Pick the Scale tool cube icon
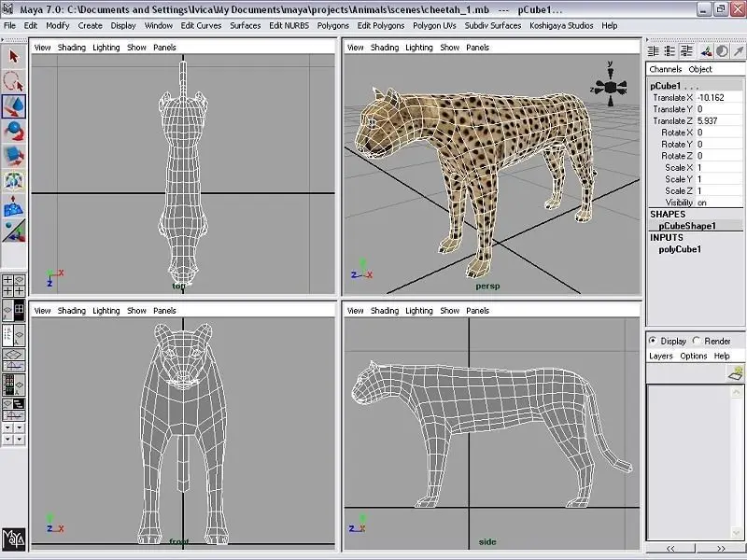747x560 pixels. [13, 156]
